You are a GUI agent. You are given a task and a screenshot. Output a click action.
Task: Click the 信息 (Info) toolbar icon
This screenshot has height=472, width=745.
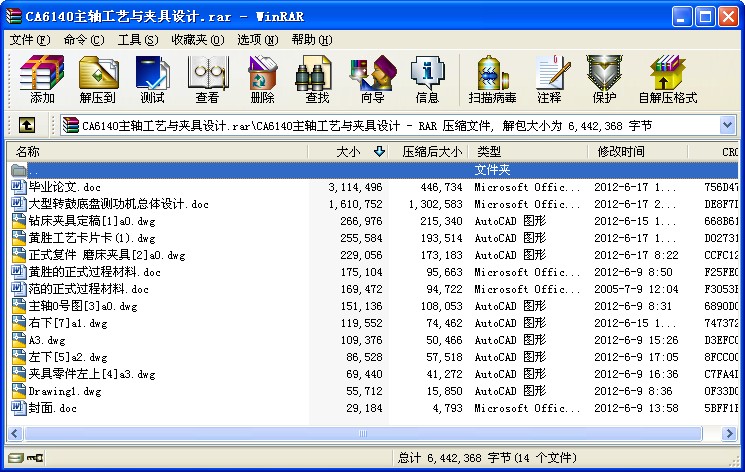click(x=427, y=72)
